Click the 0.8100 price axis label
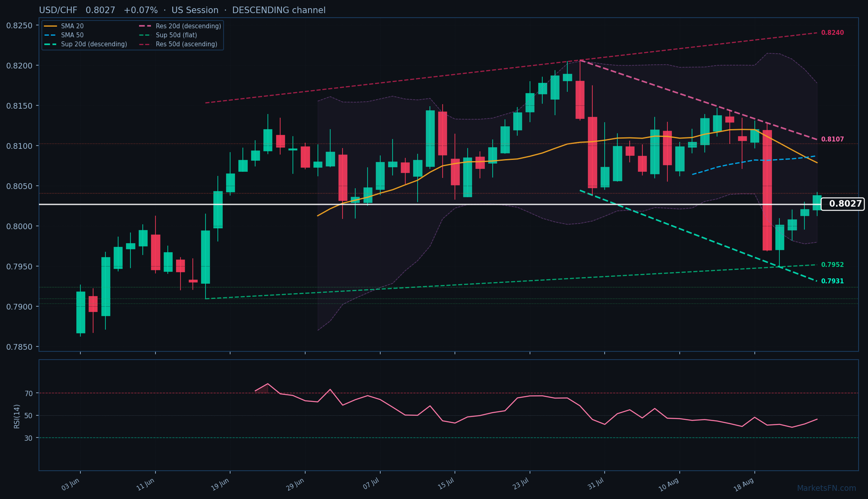Screen dimensions: 868x499 [19, 146]
